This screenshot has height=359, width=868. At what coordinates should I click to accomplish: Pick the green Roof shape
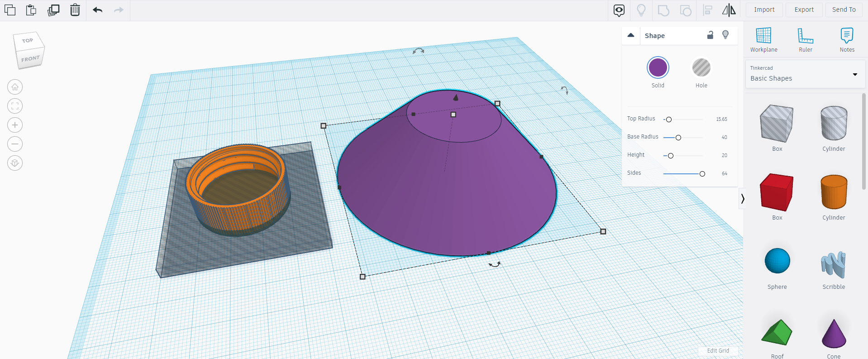777,333
